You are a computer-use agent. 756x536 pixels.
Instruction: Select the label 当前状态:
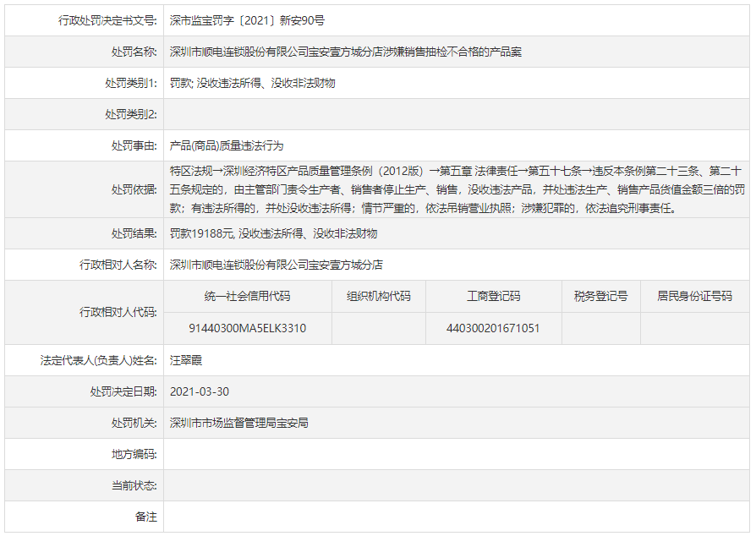(x=134, y=486)
